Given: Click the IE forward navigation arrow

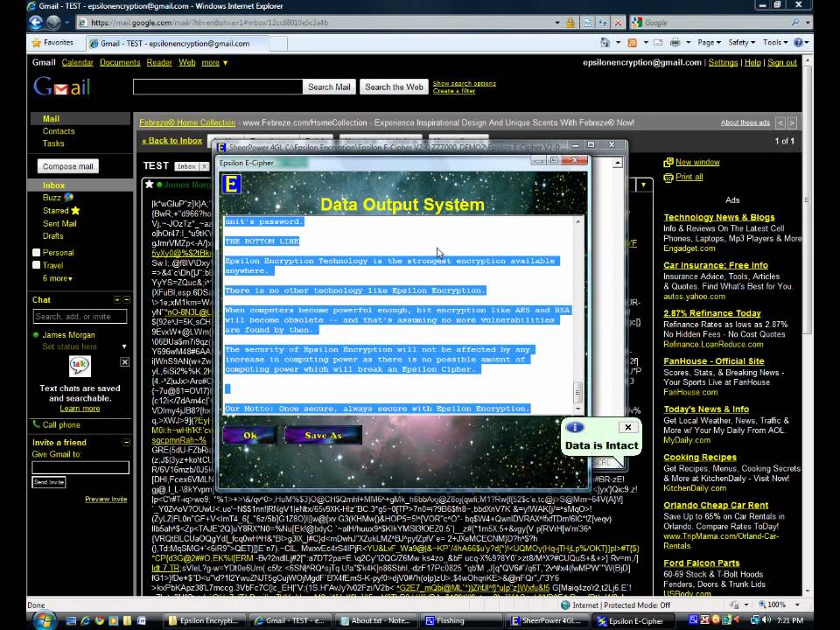Looking at the screenshot, I should tap(53, 23).
